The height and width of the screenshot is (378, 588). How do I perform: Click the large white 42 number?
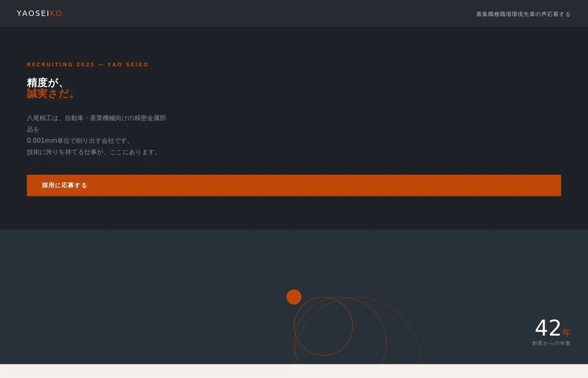(548, 328)
